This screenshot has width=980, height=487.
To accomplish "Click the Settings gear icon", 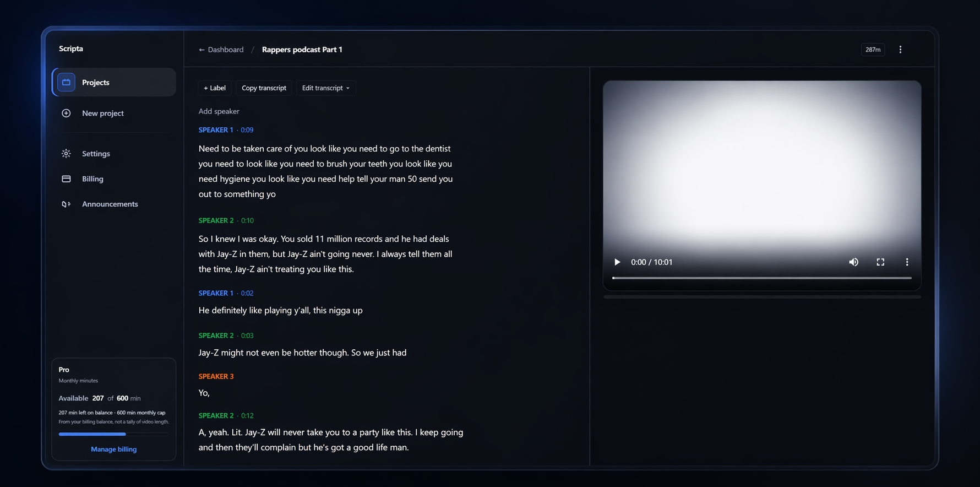I will point(66,154).
